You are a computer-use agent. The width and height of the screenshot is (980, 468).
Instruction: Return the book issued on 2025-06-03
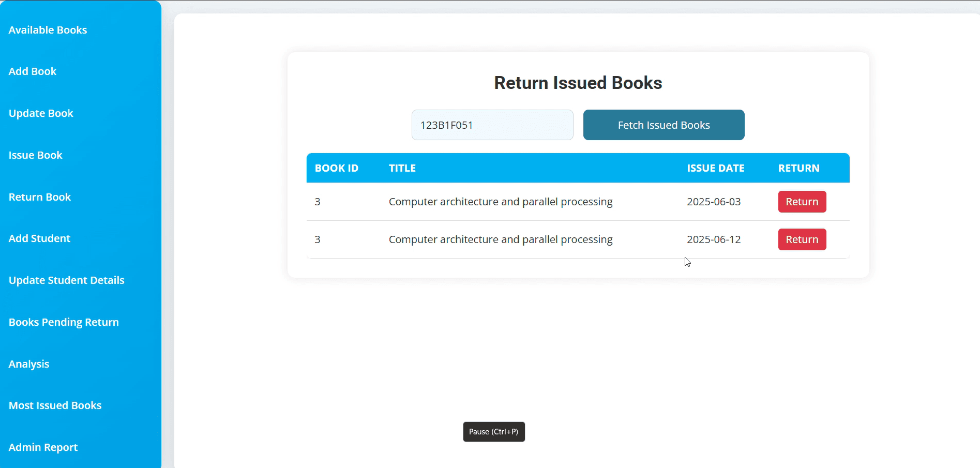coord(802,202)
